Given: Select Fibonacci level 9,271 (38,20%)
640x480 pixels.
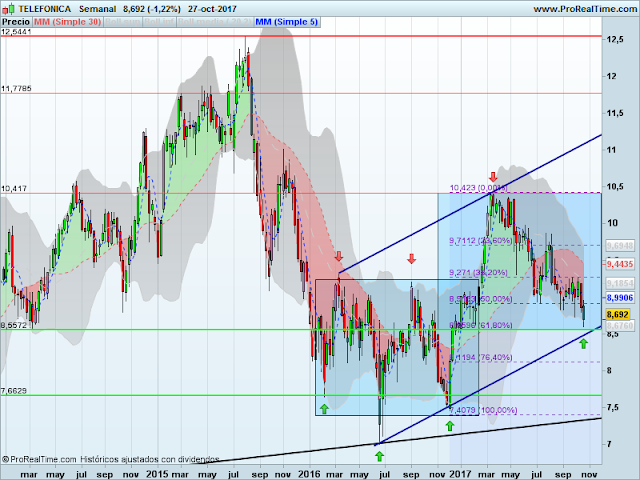Looking at the screenshot, I should (478, 273).
